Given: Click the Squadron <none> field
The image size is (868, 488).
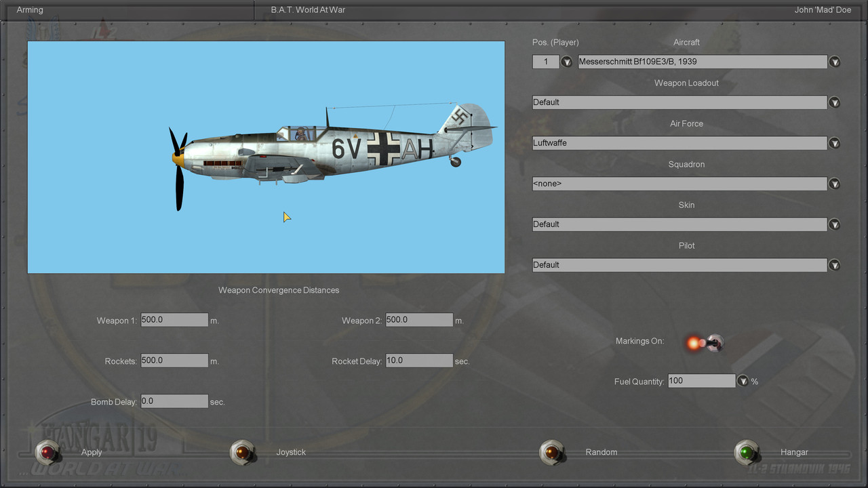Looking at the screenshot, I should coord(679,184).
